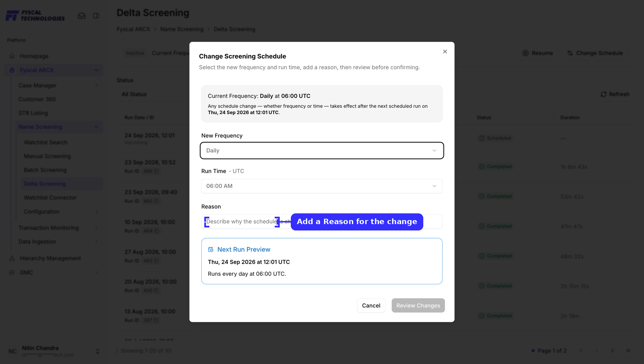
Task: Click the Name Screening breadcrumb link
Action: [x=182, y=29]
